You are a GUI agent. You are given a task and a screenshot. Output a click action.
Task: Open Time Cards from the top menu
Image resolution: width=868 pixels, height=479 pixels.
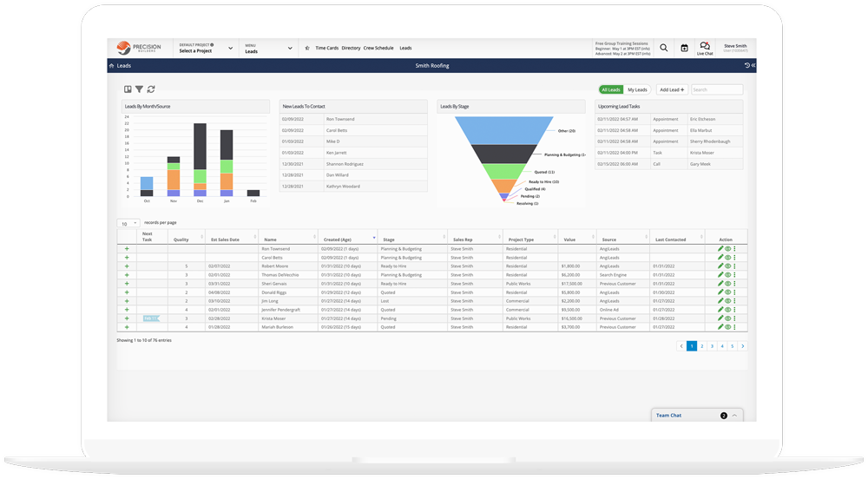pyautogui.click(x=325, y=49)
